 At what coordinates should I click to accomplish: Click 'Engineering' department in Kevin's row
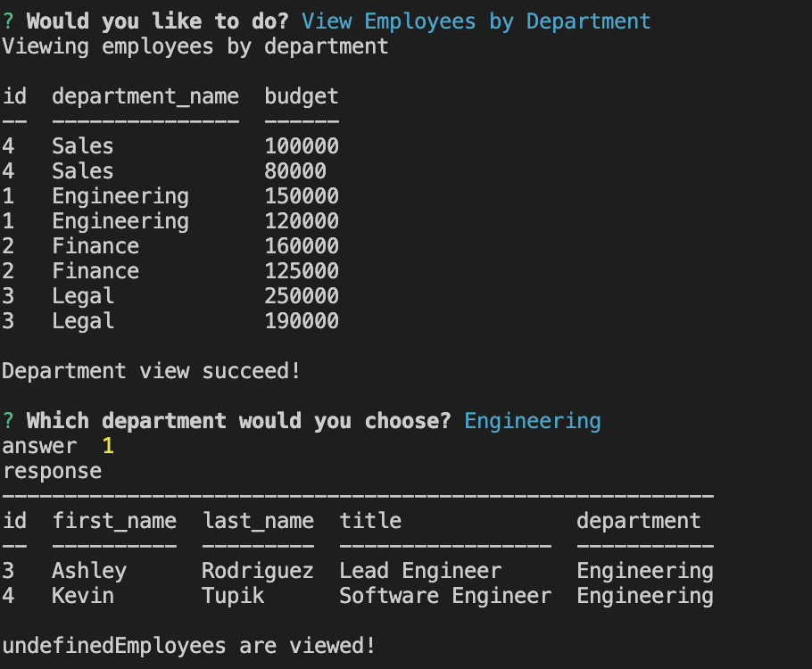click(645, 597)
